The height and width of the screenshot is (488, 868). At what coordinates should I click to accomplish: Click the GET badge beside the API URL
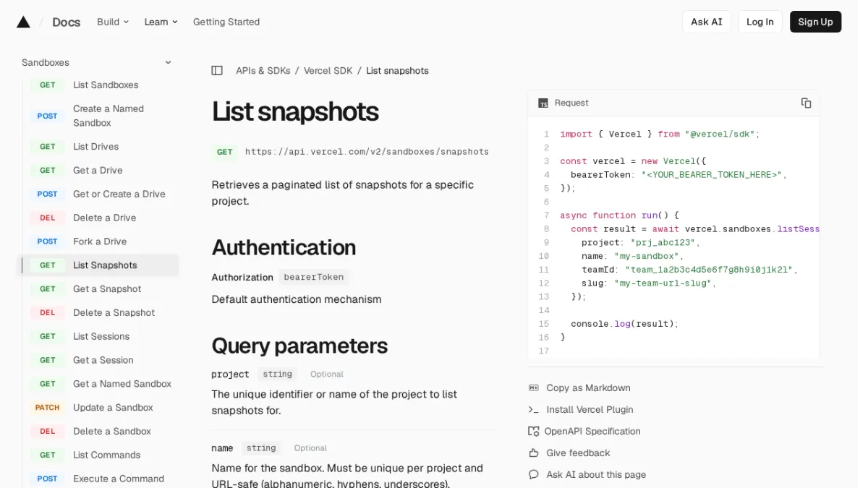coord(225,152)
